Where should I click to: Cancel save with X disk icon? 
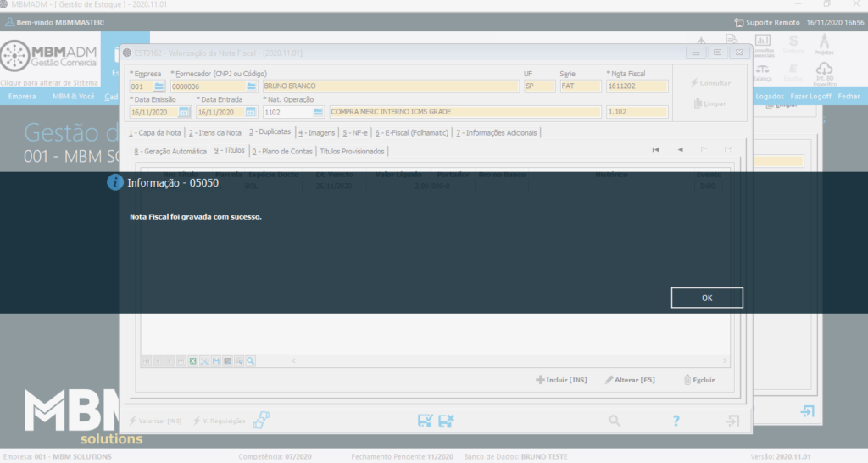pos(446,421)
